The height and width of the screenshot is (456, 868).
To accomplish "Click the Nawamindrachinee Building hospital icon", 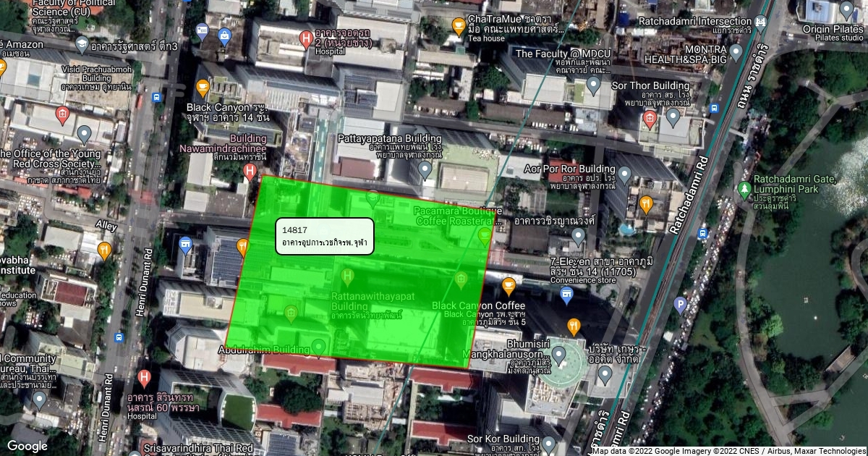I will click(x=250, y=172).
